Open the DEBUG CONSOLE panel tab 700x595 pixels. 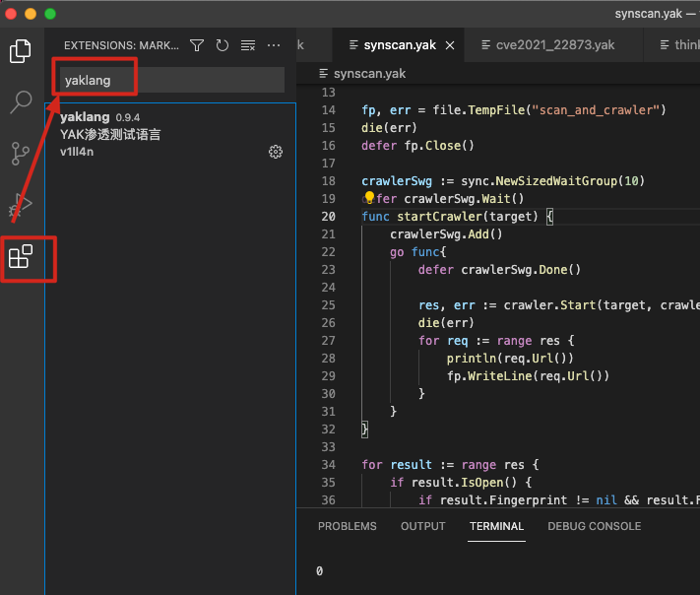pos(594,526)
